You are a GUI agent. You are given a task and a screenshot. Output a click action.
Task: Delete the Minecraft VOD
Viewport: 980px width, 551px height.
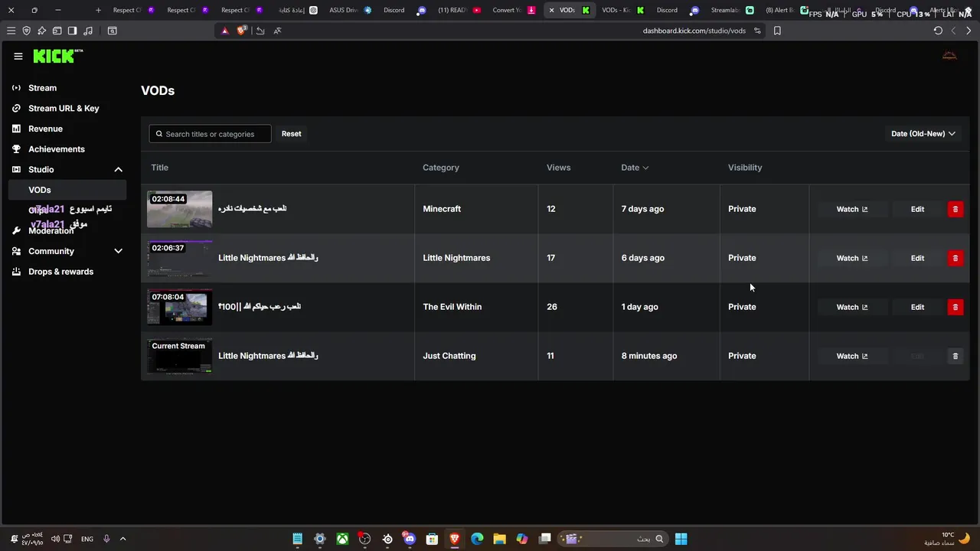point(955,209)
